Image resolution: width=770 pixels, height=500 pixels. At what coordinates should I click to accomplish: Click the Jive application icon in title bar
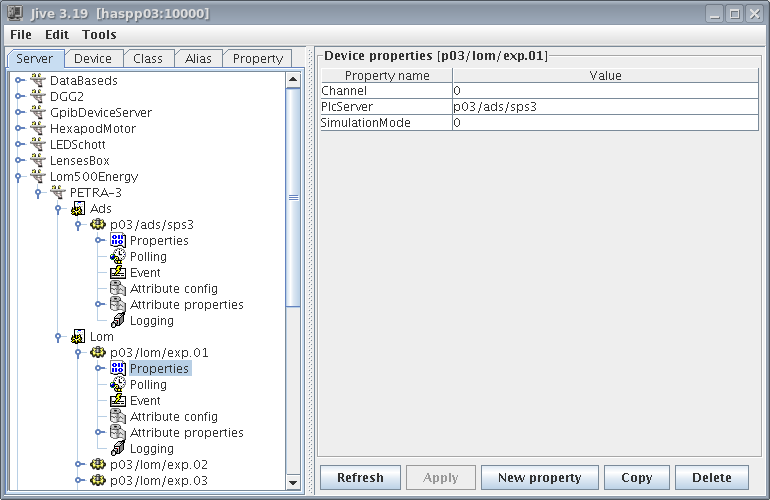click(x=16, y=13)
